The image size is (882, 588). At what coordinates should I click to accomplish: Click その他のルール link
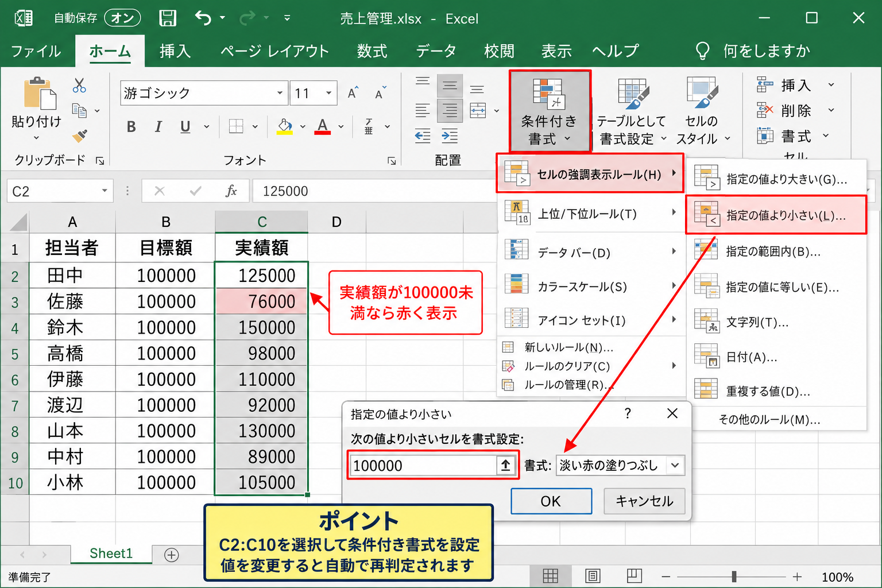(x=769, y=420)
